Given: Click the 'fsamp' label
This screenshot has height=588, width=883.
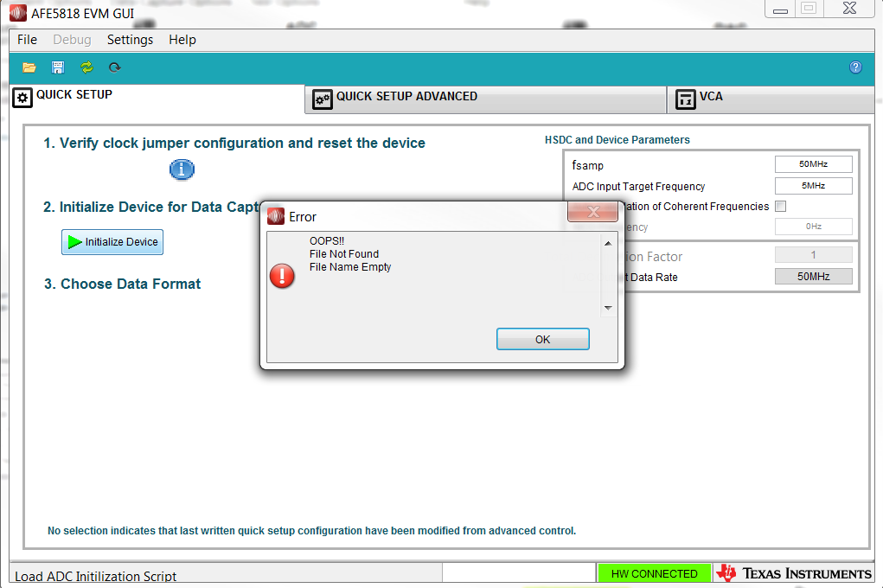Looking at the screenshot, I should (588, 165).
